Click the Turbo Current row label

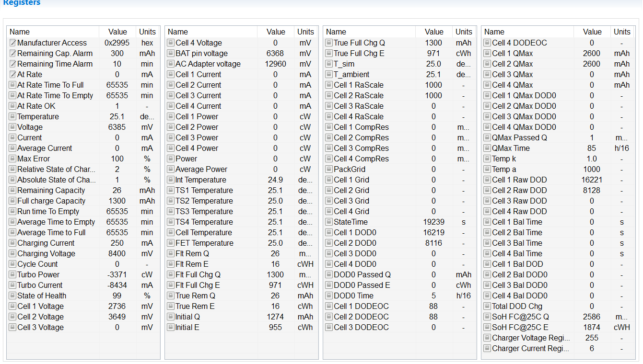click(x=40, y=285)
